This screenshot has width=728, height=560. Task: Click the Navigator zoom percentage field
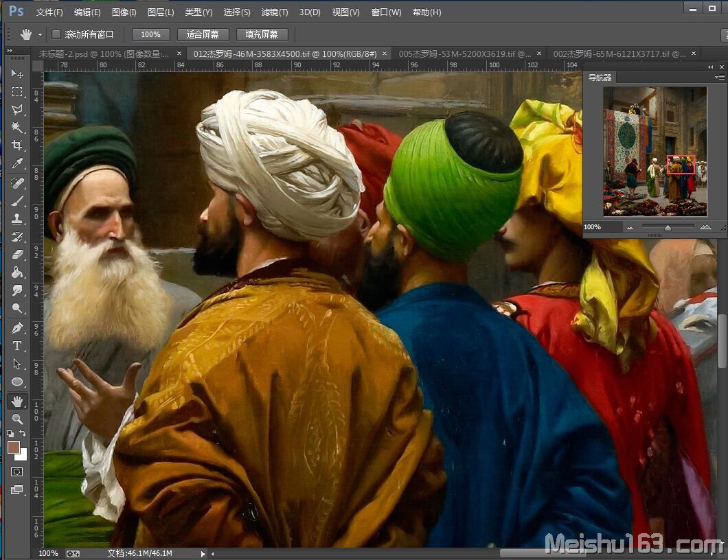[602, 227]
